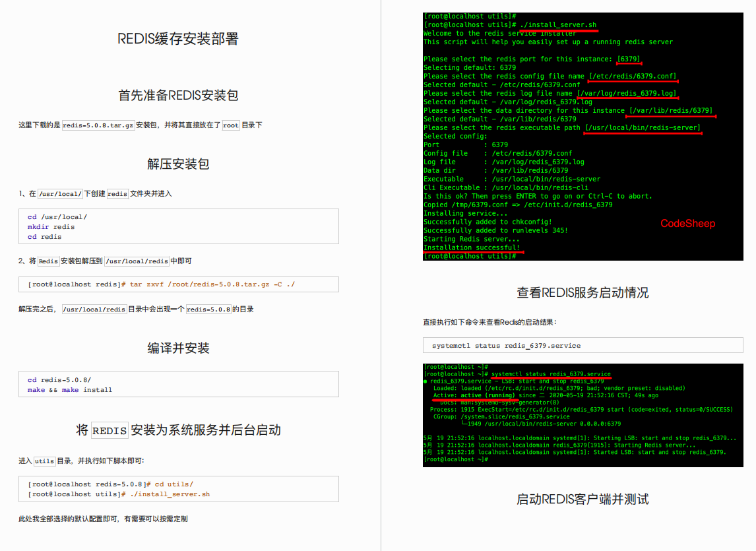The image size is (756, 551).
Task: Click terminal line 'Starting Redis server...'
Action: click(x=472, y=240)
